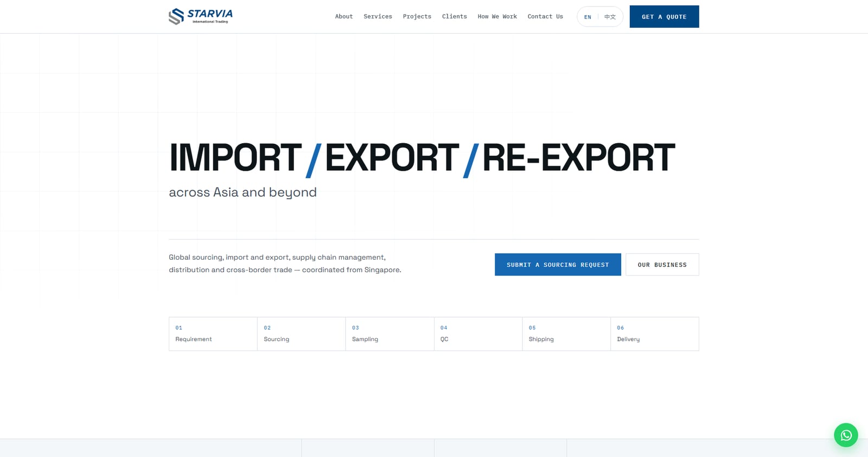Click the IMPORT / EXPORT / RE-EXPORT headline
The height and width of the screenshot is (457, 868).
pos(422,158)
